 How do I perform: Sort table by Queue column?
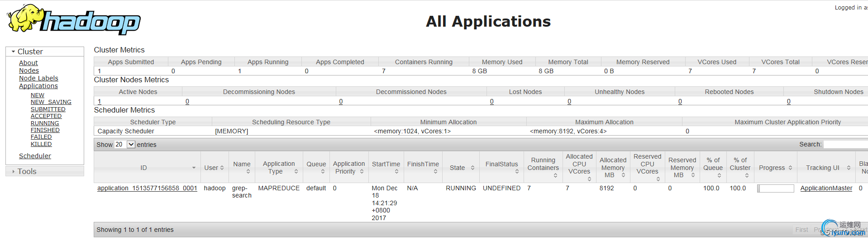pyautogui.click(x=316, y=168)
